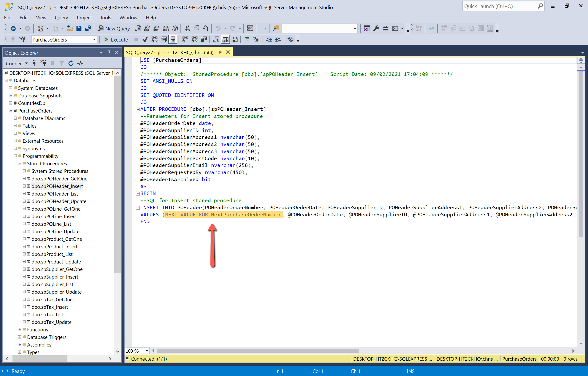Expand the Tables folder node
This screenshot has width=588, height=376.
tap(15, 126)
